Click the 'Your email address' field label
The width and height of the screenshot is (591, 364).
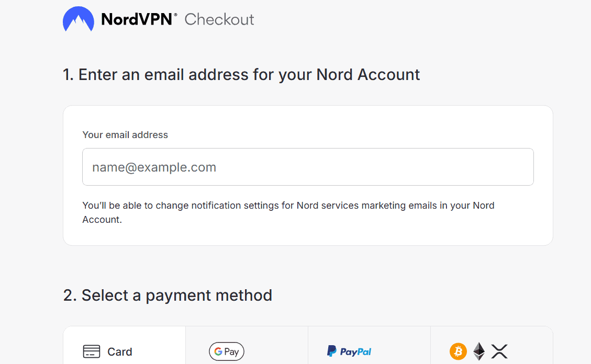click(x=125, y=135)
